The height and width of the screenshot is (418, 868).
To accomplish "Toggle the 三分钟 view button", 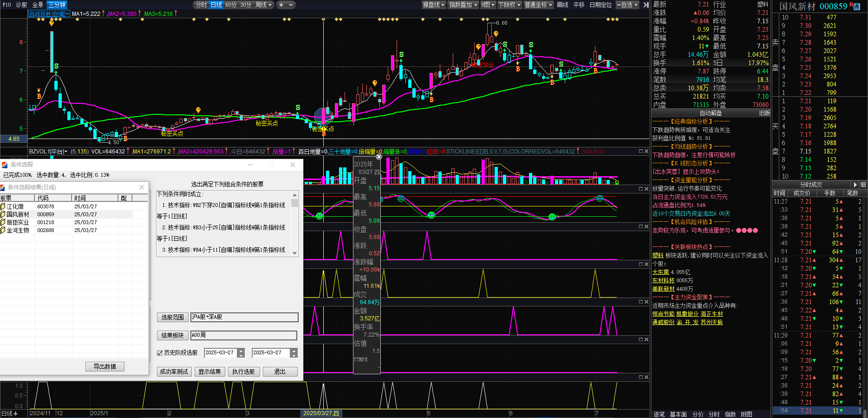I will click(57, 5).
